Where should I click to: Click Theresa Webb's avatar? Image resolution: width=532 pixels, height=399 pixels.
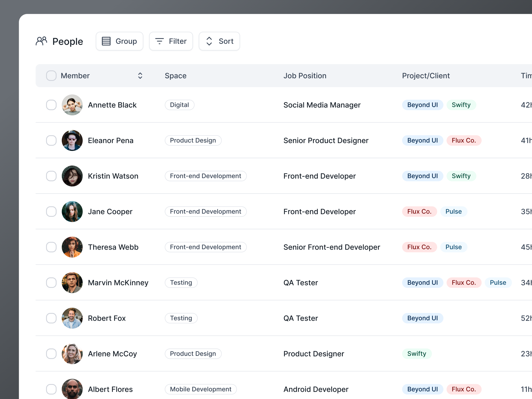pos(72,247)
